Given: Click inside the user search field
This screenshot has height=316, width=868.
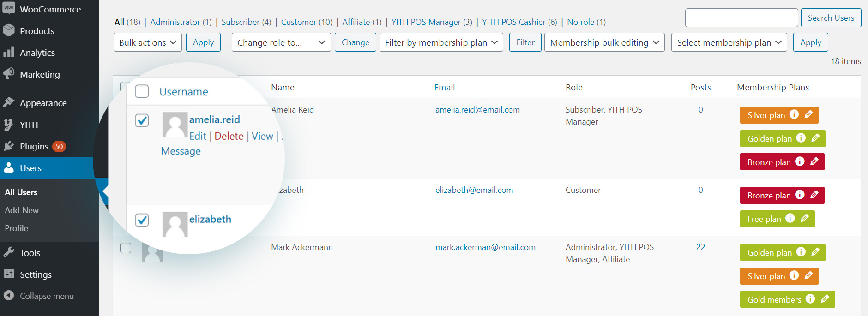Looking at the screenshot, I should pyautogui.click(x=741, y=18).
